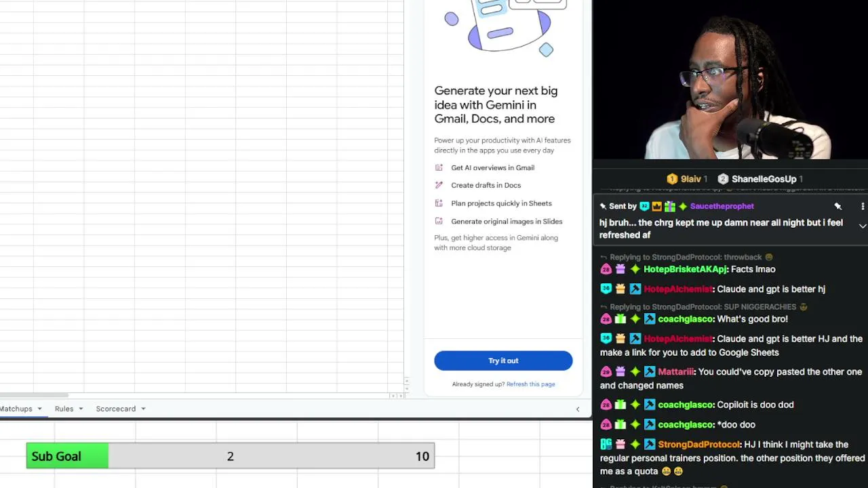Open Mattariii's user card
Viewport: 868px width, 488px height.
[x=675, y=372]
